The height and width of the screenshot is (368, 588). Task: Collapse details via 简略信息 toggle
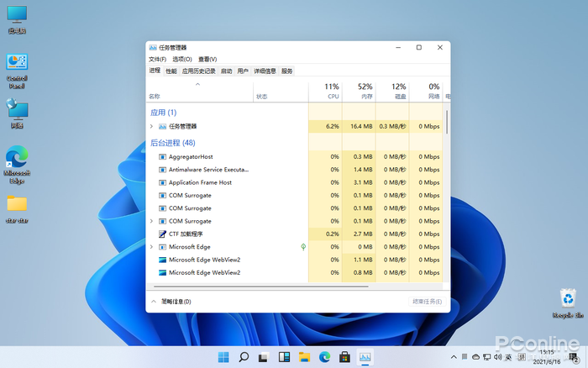[171, 301]
